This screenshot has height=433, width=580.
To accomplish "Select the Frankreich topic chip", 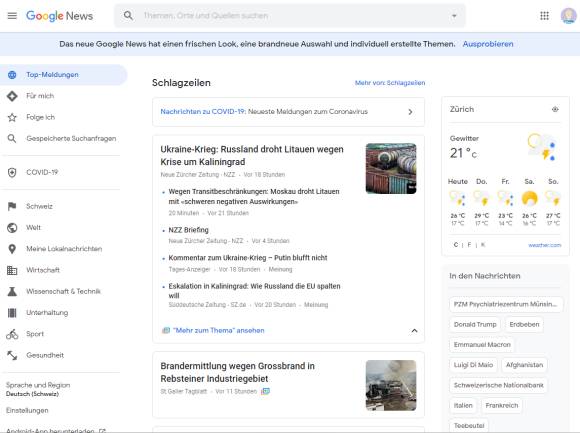I will coord(502,406).
